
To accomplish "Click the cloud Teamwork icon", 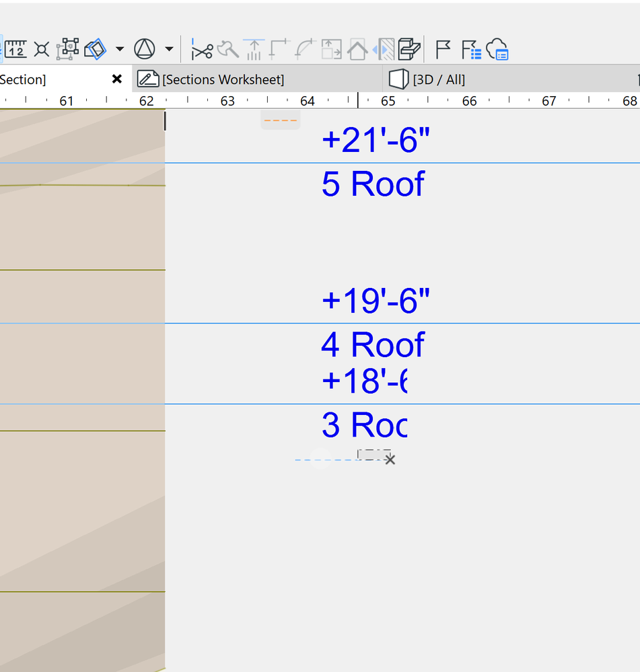I will click(497, 49).
